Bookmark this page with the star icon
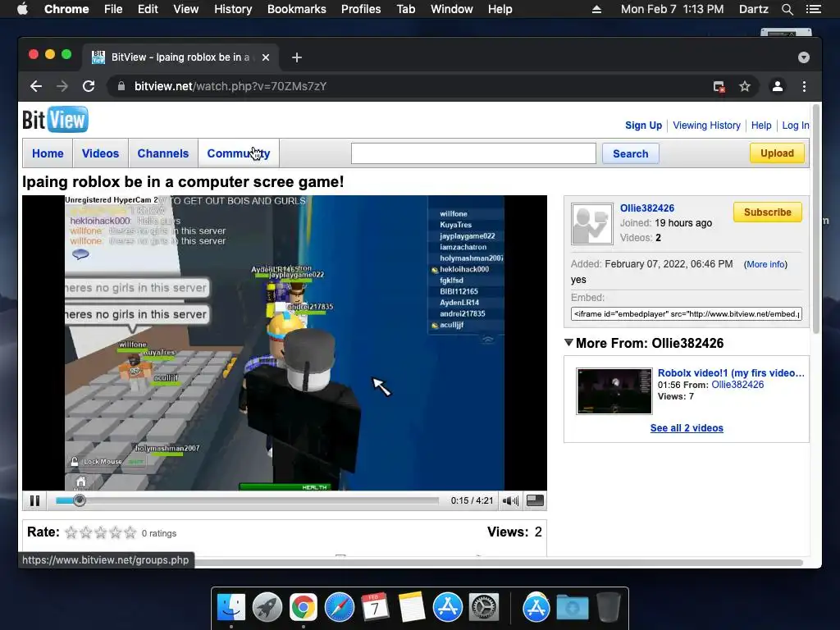The height and width of the screenshot is (630, 840). 745,86
